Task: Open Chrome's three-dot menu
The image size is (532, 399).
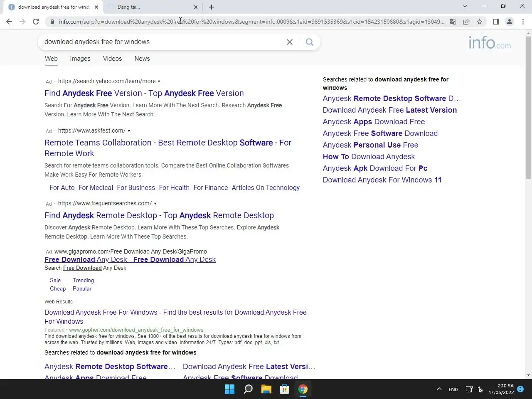Action: coord(523,22)
